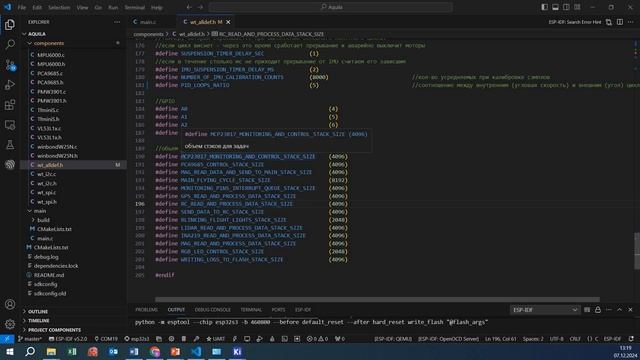Toggle the primary side bar layout button
The image size is (640, 360).
pos(544,7)
